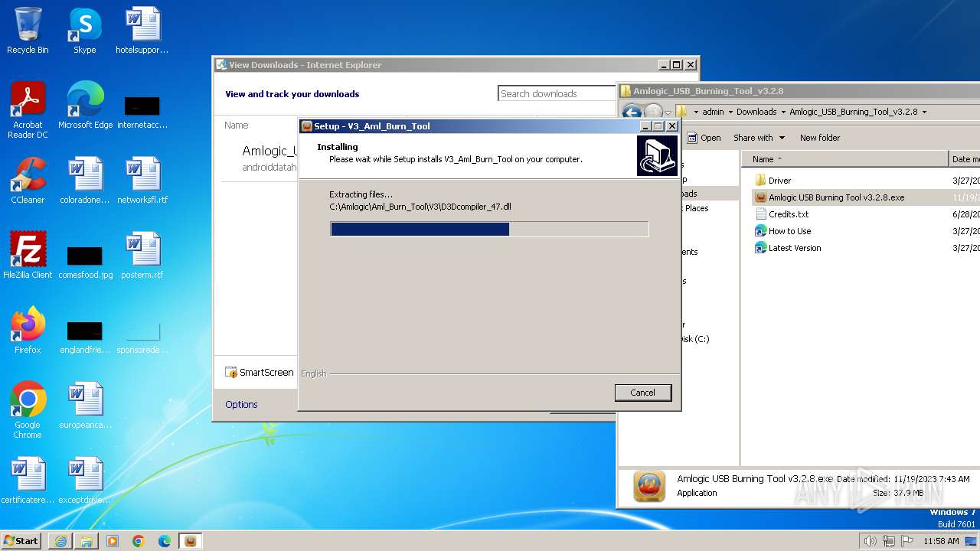Image resolution: width=980 pixels, height=551 pixels.
Task: Click volume icon in system tray
Action: coord(870,541)
